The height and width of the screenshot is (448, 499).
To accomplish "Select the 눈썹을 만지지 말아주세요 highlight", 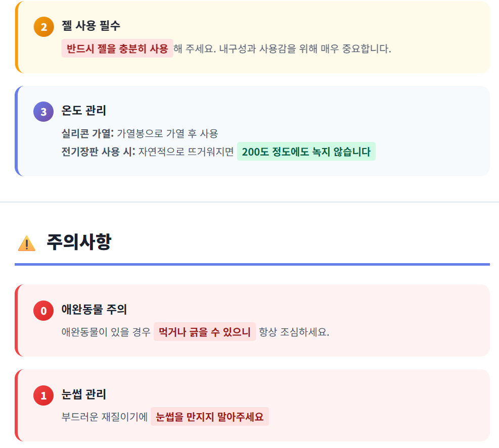I will pos(210,417).
